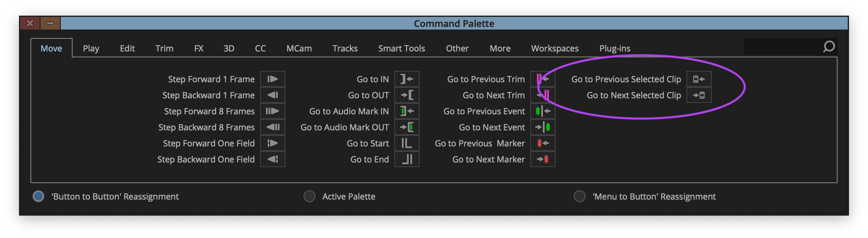Select the Step Forward One Field icon

pyautogui.click(x=273, y=143)
